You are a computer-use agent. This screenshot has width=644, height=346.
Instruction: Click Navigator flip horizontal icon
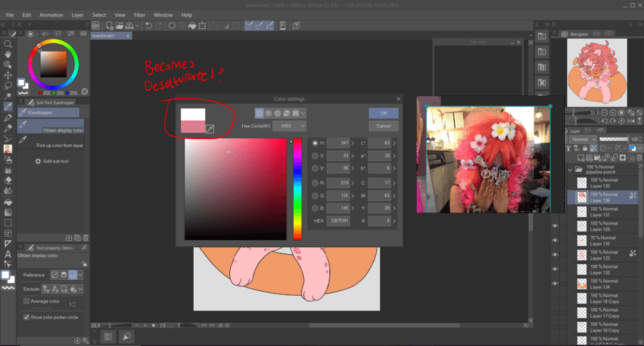tap(631, 121)
